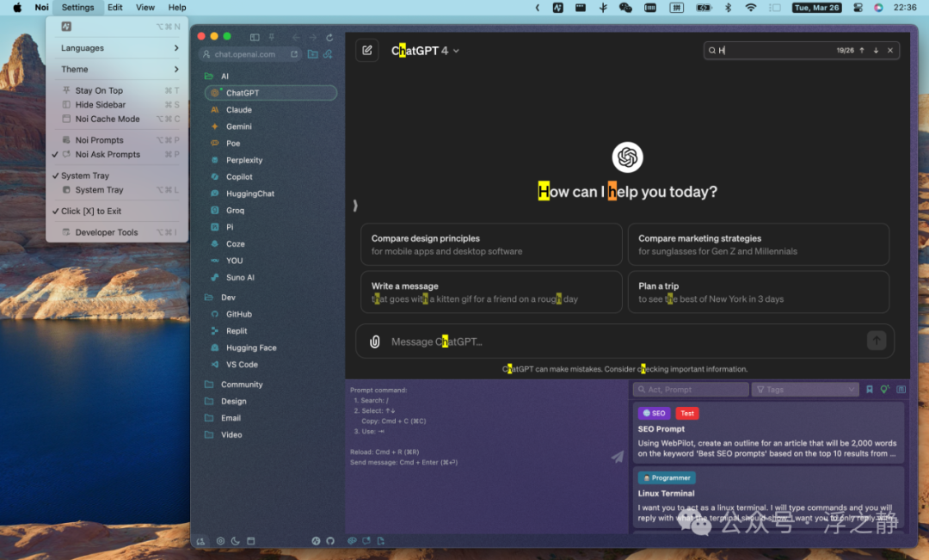
Task: Click the add folder icon
Action: click(x=312, y=54)
